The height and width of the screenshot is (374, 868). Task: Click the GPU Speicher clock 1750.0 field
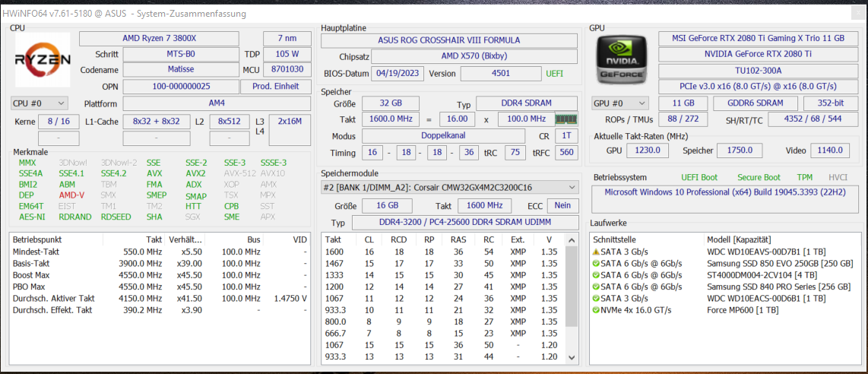coord(740,150)
